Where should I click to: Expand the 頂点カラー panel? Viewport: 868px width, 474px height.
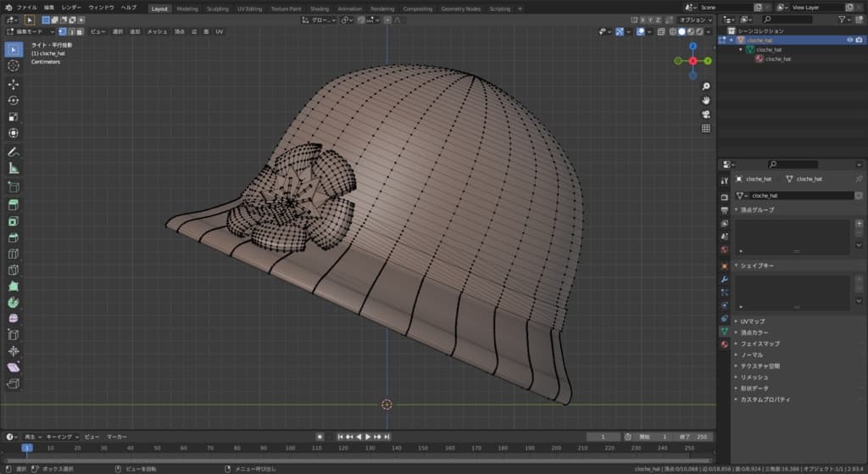(756, 332)
